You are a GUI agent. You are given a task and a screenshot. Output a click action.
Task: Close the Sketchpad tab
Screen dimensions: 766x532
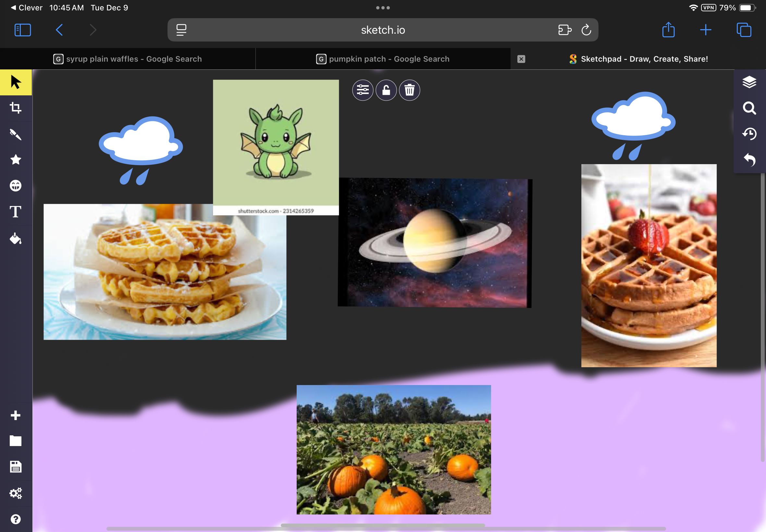[x=521, y=59]
